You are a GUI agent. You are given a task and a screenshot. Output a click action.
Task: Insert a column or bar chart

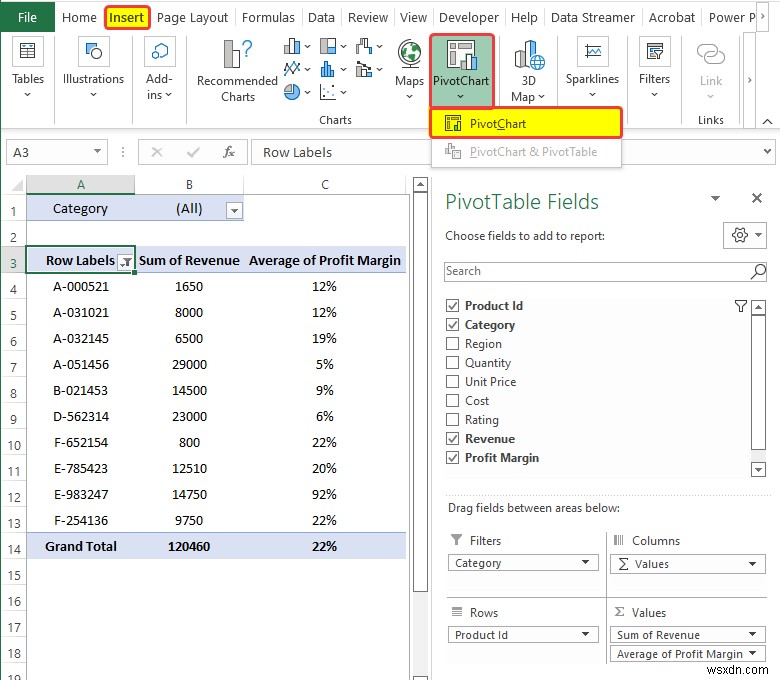[297, 47]
